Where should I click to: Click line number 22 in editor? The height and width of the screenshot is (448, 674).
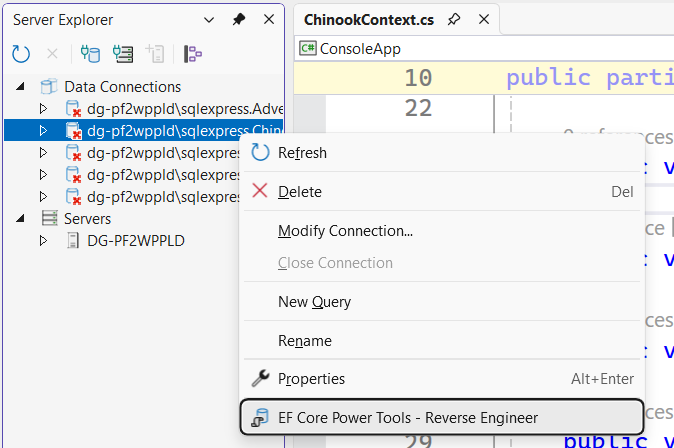coord(418,108)
